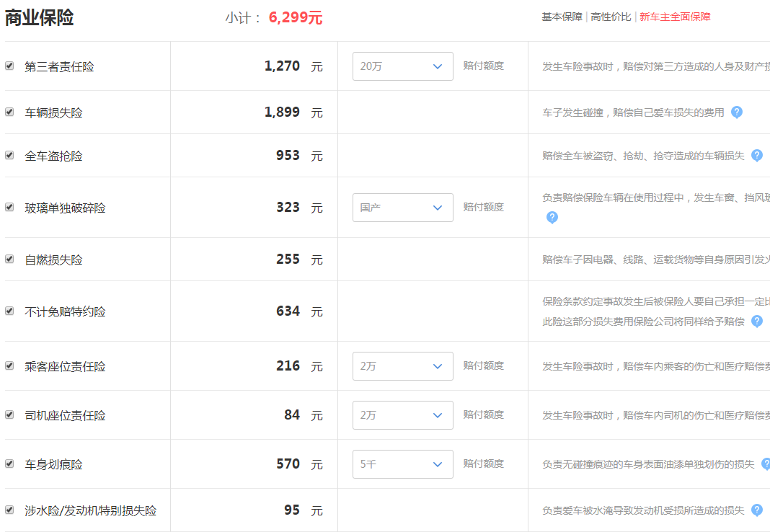The height and width of the screenshot is (532, 770).
Task: Switch to 高性价比 plan tab
Action: point(611,17)
